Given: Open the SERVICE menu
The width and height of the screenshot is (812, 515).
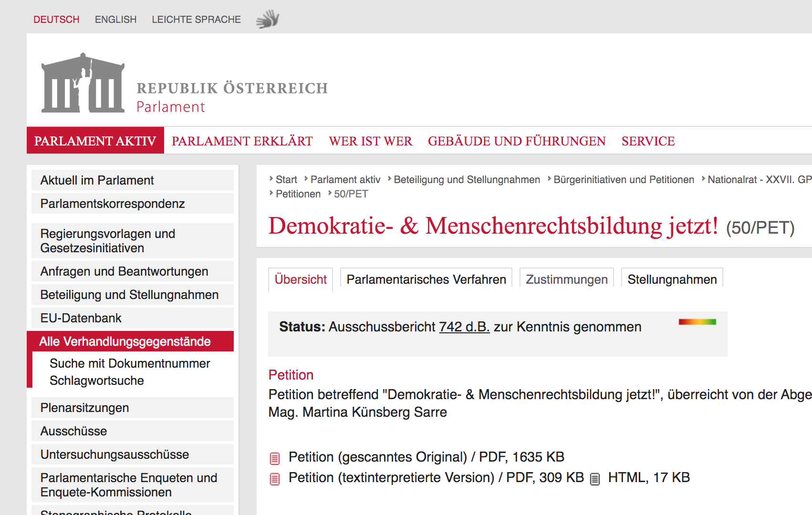Looking at the screenshot, I should pos(647,141).
